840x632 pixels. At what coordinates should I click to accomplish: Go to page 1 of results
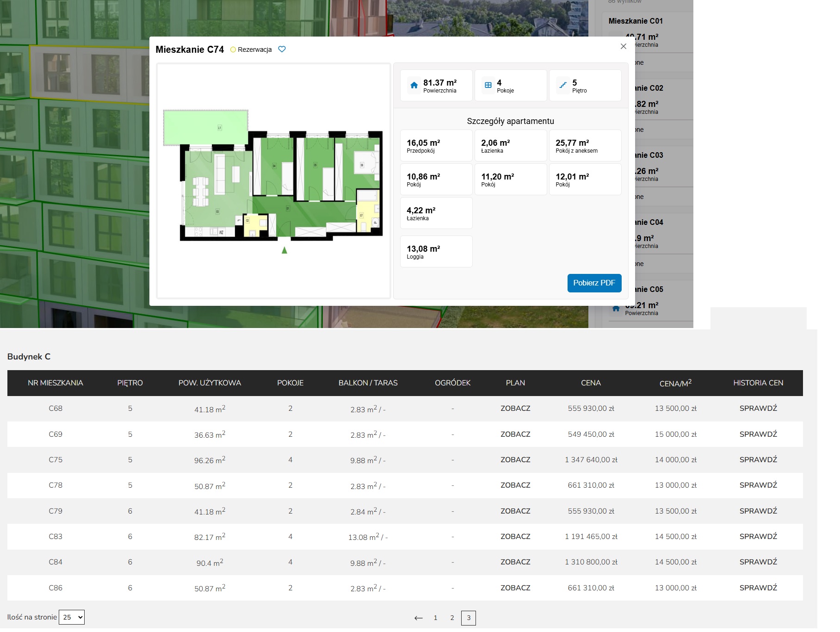coord(435,618)
